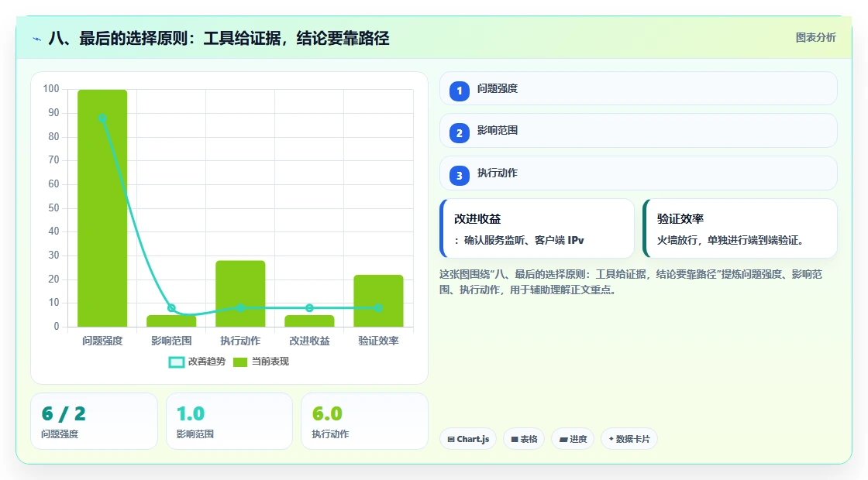This screenshot has height=480, width=868.
Task: Click the 6.0 执行动作 stat card
Action: (x=364, y=421)
